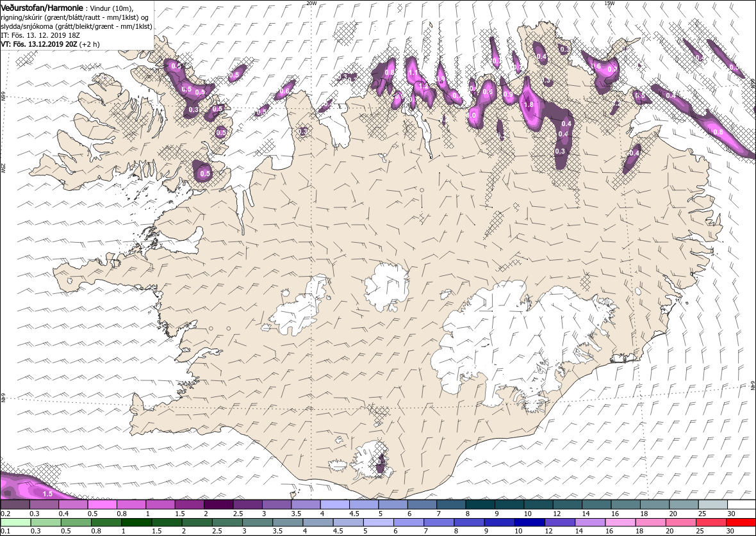The height and width of the screenshot is (536, 756).
Task: Pick the dark navy blue 10 swatch in the rain scale
Action: point(529,523)
